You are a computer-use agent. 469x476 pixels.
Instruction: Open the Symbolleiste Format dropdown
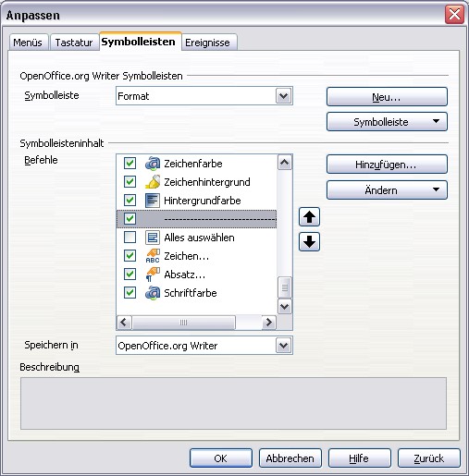[x=284, y=96]
